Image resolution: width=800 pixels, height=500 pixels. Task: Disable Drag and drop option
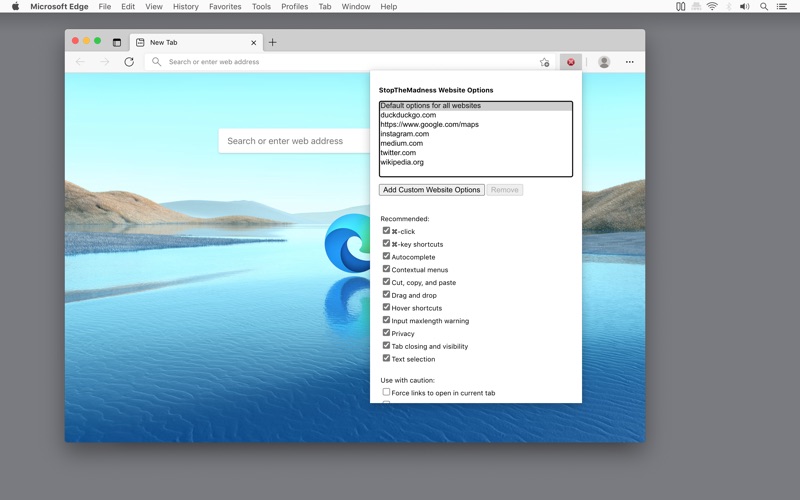pyautogui.click(x=386, y=294)
